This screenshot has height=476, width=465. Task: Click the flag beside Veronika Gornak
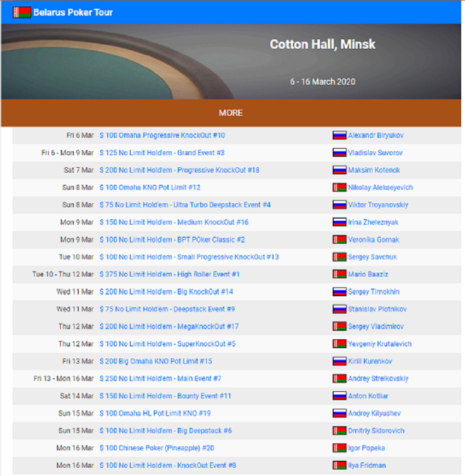(x=339, y=240)
